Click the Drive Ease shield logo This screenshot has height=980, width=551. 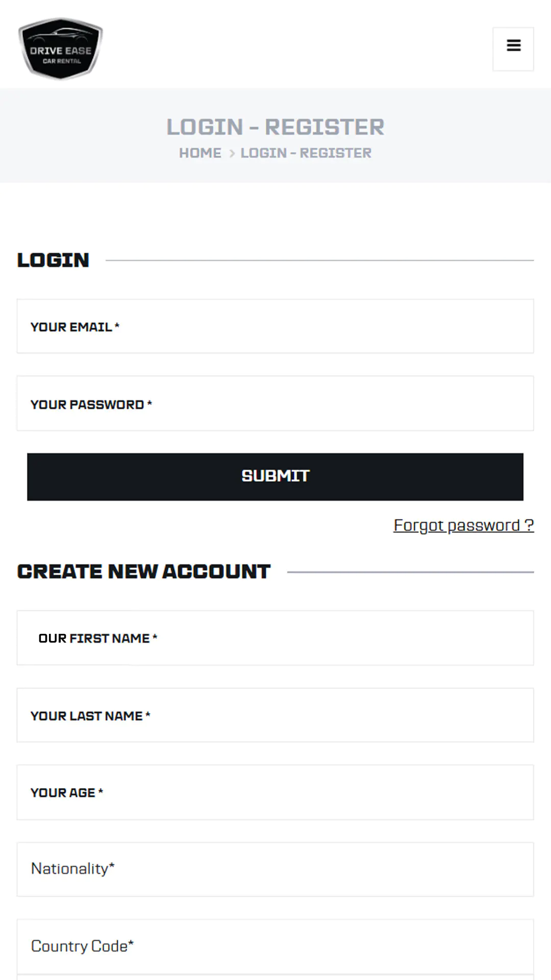point(61,48)
